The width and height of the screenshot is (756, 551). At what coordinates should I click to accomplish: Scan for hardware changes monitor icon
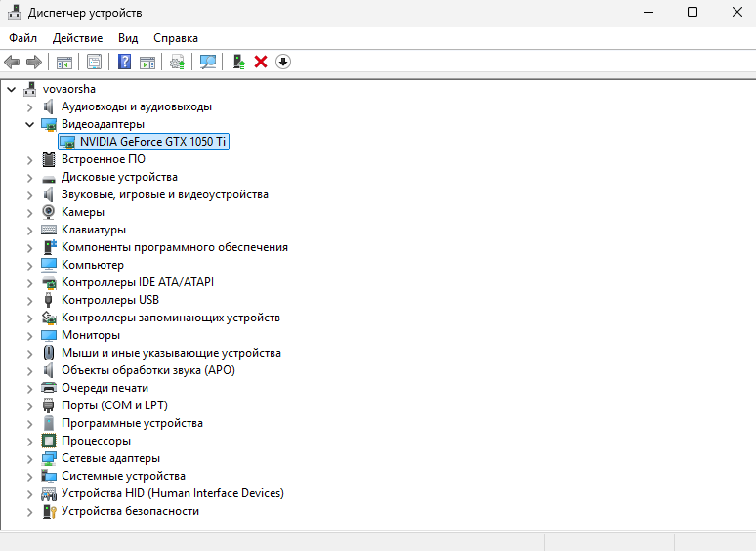coord(208,62)
